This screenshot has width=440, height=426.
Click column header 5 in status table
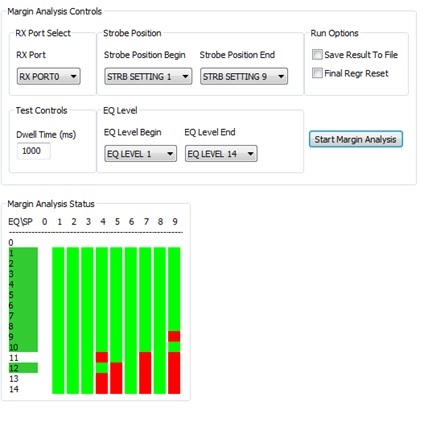pyautogui.click(x=117, y=222)
